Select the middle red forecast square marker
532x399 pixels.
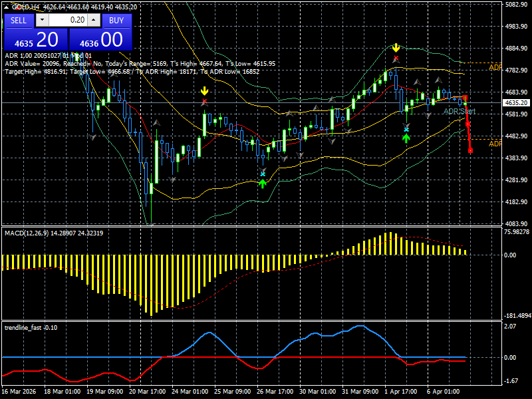click(x=468, y=124)
